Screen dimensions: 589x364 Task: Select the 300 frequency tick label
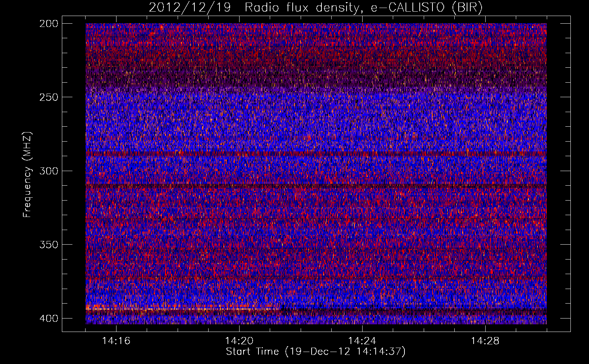pyautogui.click(x=48, y=171)
